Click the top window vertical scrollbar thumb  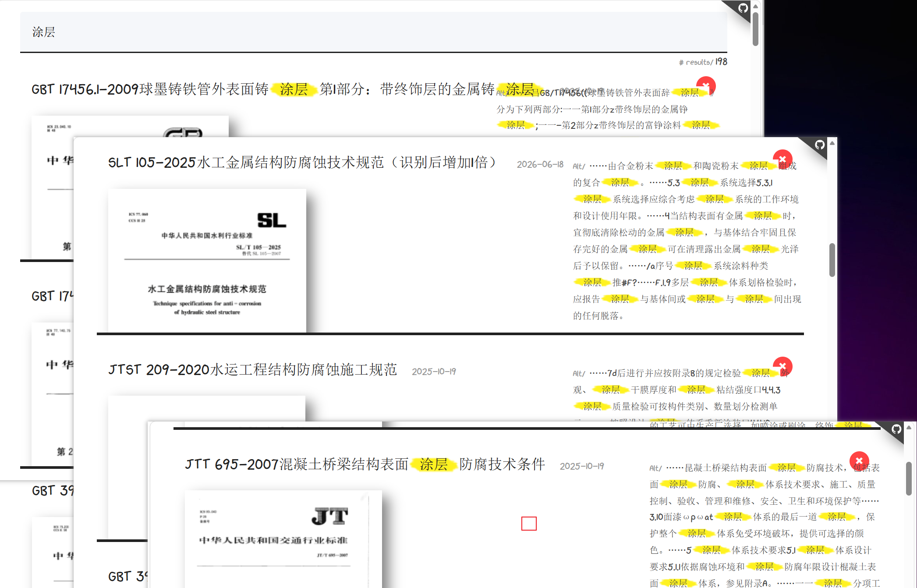coord(755,29)
